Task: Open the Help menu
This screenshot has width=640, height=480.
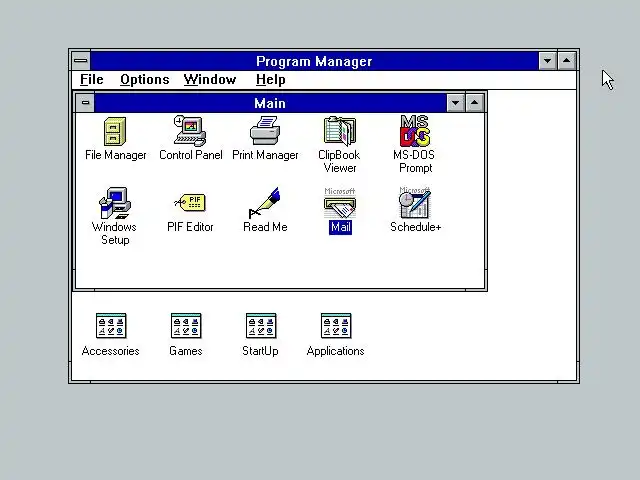Action: coord(271,80)
